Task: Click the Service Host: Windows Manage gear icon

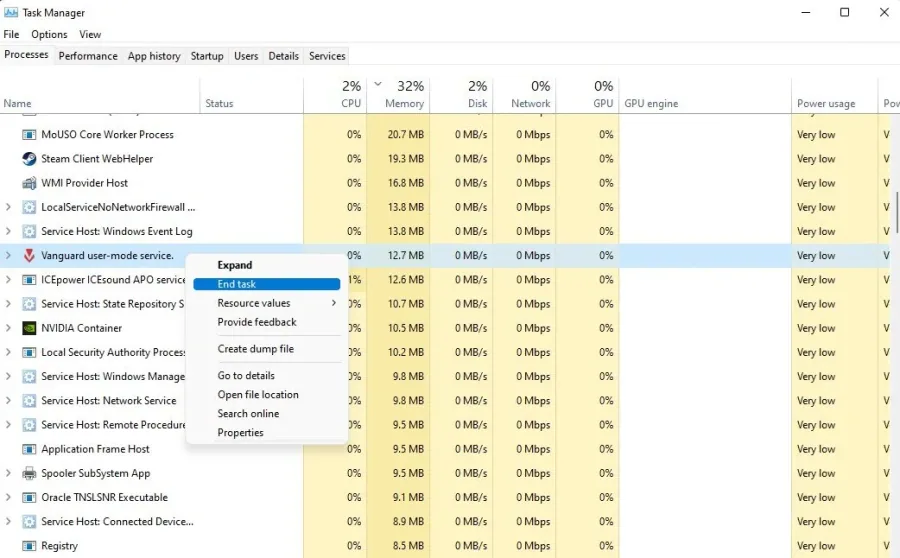Action: [29, 377]
